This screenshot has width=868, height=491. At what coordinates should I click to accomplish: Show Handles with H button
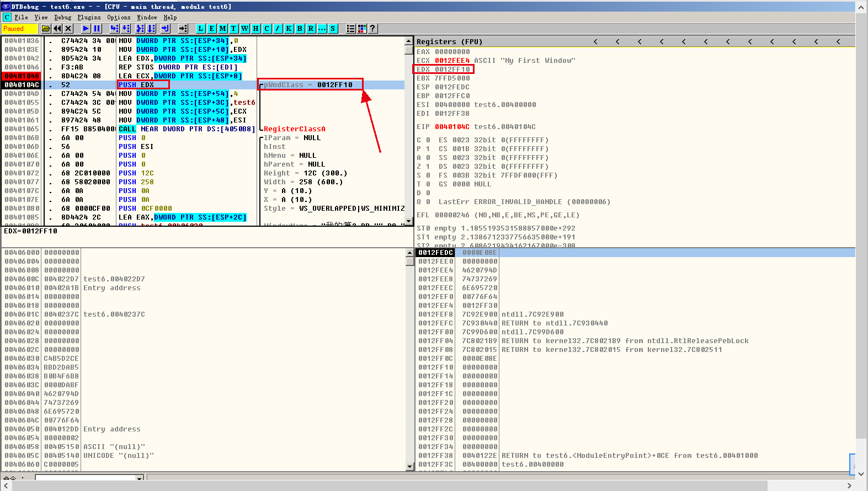pyautogui.click(x=256, y=29)
